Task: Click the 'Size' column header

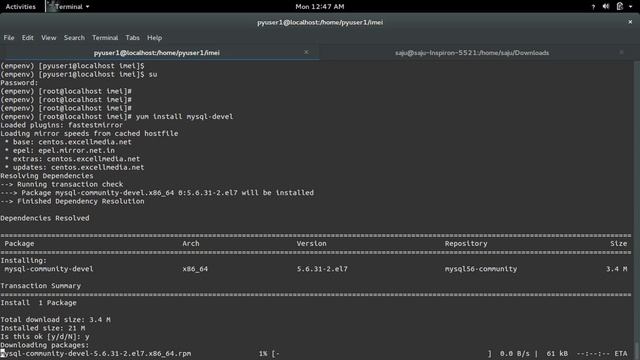Action: click(x=618, y=244)
